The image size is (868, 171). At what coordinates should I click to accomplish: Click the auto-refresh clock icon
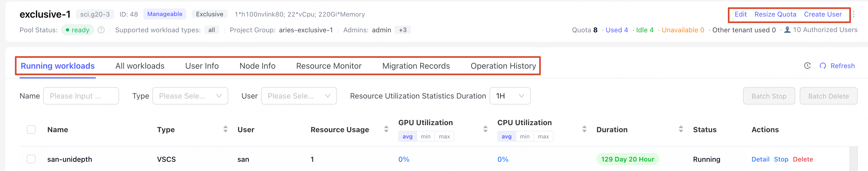coord(807,66)
